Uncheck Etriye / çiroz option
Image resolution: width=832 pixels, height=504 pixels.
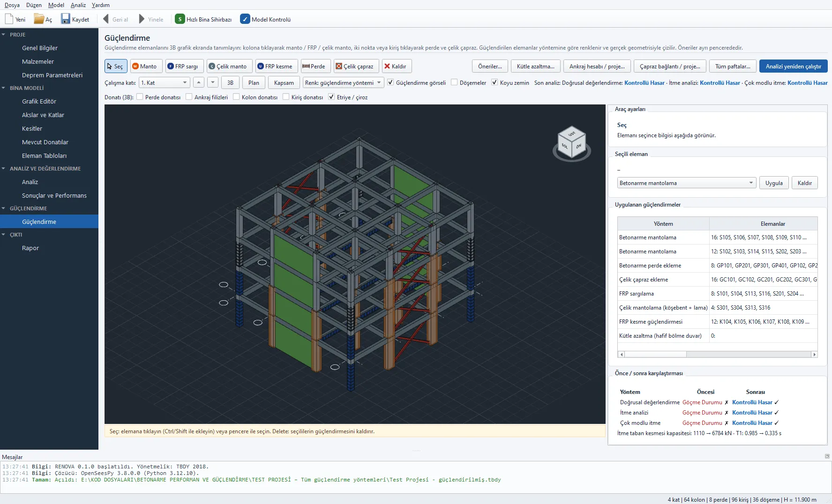pos(331,97)
